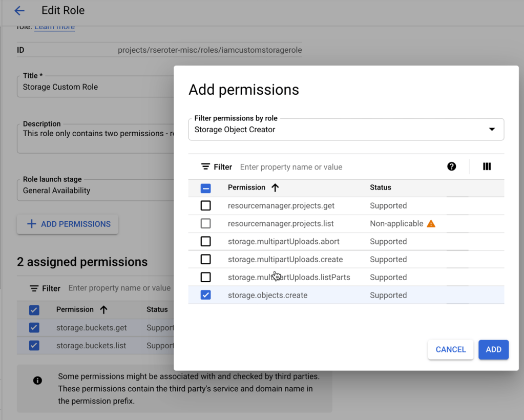Check the resourcemanager.projects.get checkbox
The width and height of the screenshot is (524, 420).
coord(205,206)
